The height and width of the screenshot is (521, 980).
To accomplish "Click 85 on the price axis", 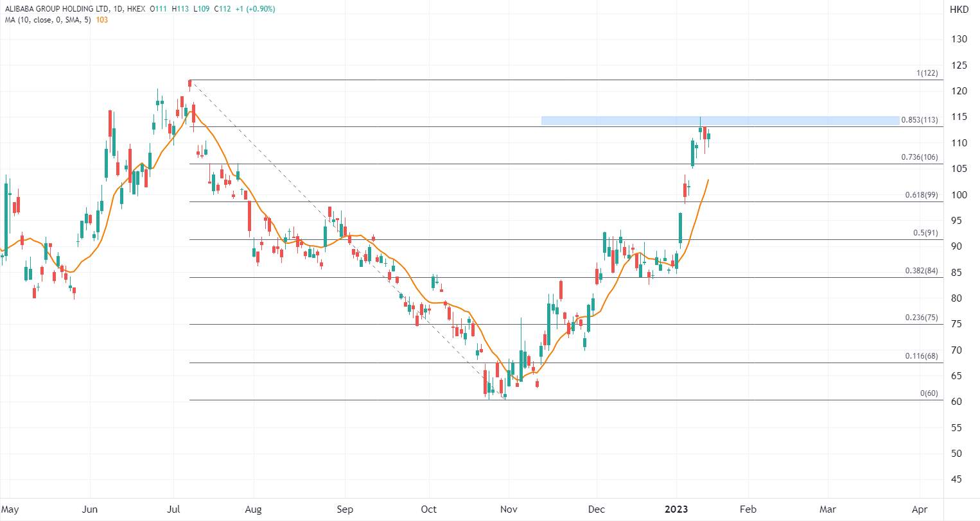I will pos(956,273).
